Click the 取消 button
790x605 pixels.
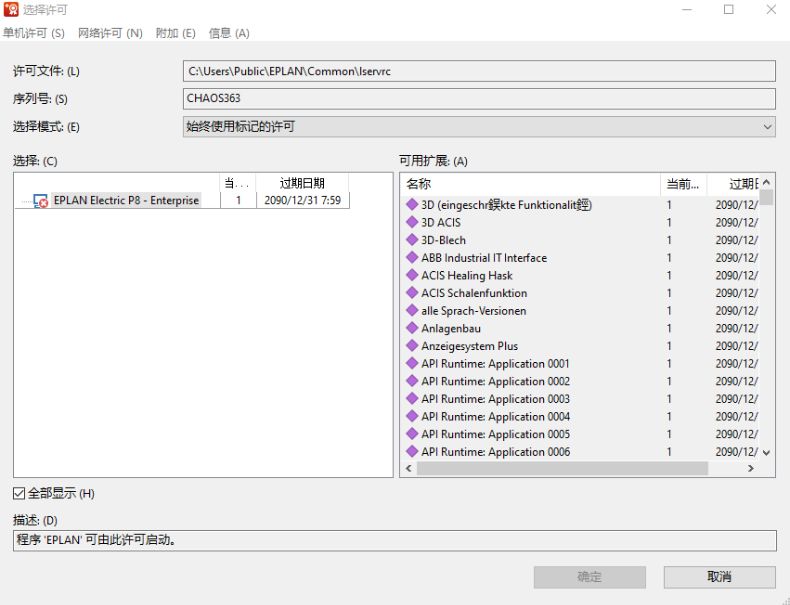719,577
